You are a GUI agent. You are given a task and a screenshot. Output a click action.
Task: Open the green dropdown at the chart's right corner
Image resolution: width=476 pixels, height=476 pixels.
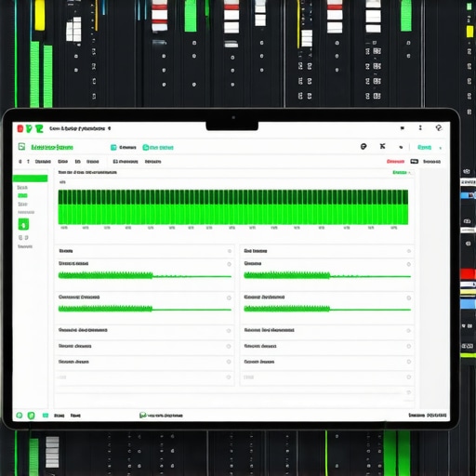pyautogui.click(x=402, y=172)
